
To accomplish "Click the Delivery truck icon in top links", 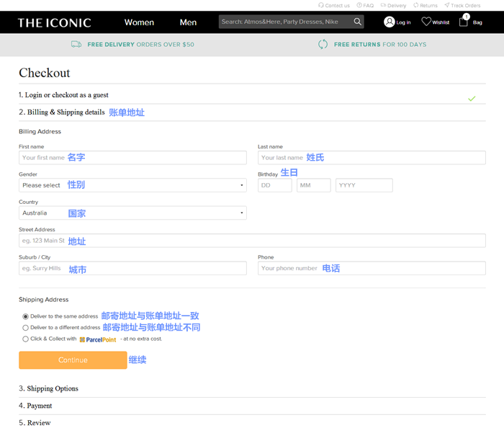I will pyautogui.click(x=383, y=5).
